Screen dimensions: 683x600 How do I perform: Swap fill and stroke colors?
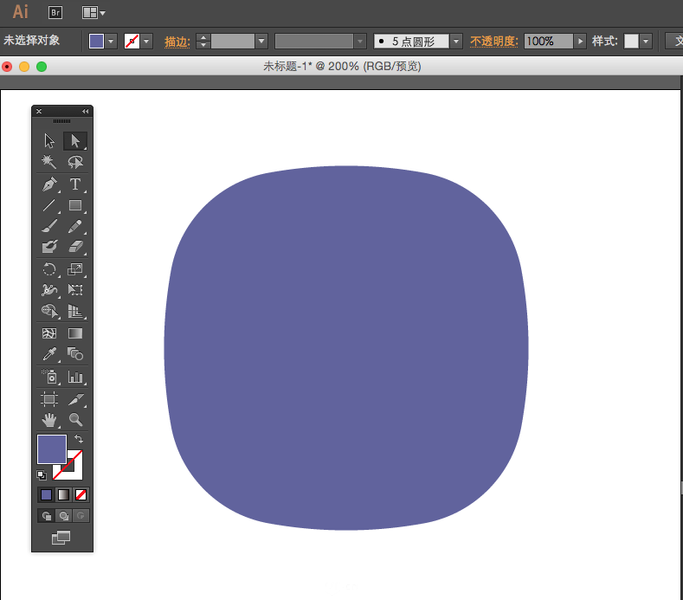(78, 439)
